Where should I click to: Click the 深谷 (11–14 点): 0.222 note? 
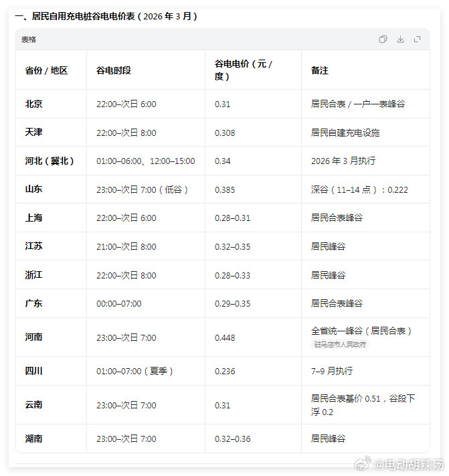pos(359,189)
